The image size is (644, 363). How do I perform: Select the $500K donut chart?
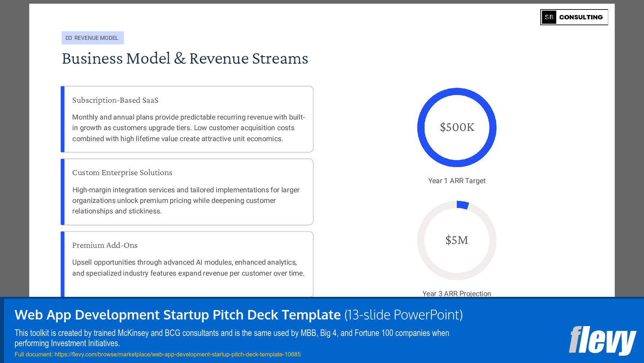[x=457, y=127]
